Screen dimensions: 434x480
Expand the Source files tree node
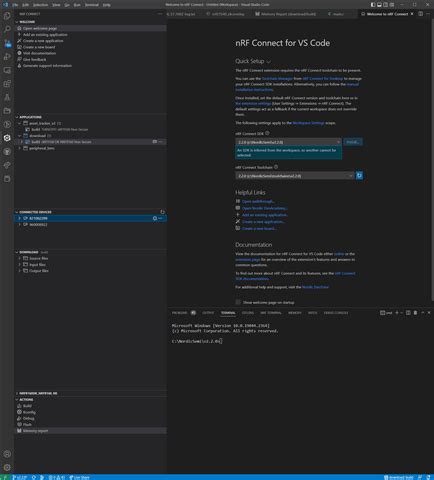coord(20,258)
